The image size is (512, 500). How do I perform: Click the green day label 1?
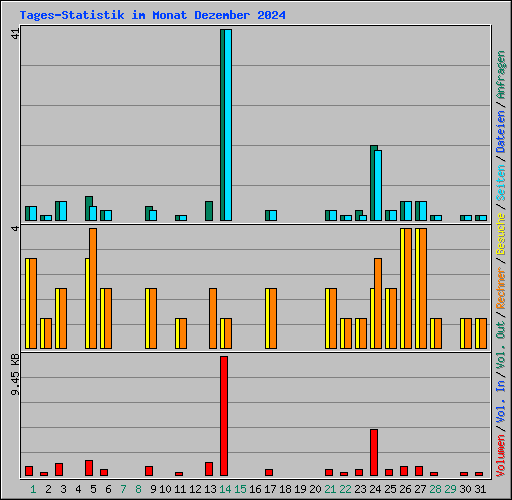[x=33, y=489]
